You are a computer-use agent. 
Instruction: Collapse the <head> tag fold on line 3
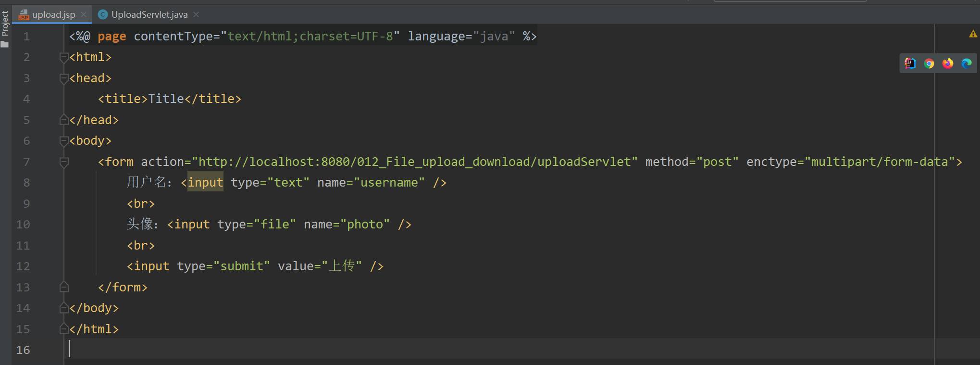click(x=64, y=78)
